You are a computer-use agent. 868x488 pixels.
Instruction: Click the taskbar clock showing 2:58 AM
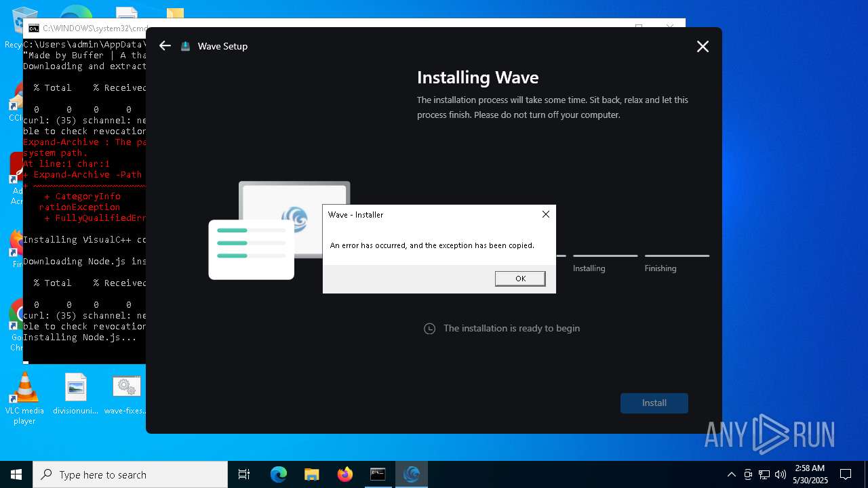click(x=811, y=474)
